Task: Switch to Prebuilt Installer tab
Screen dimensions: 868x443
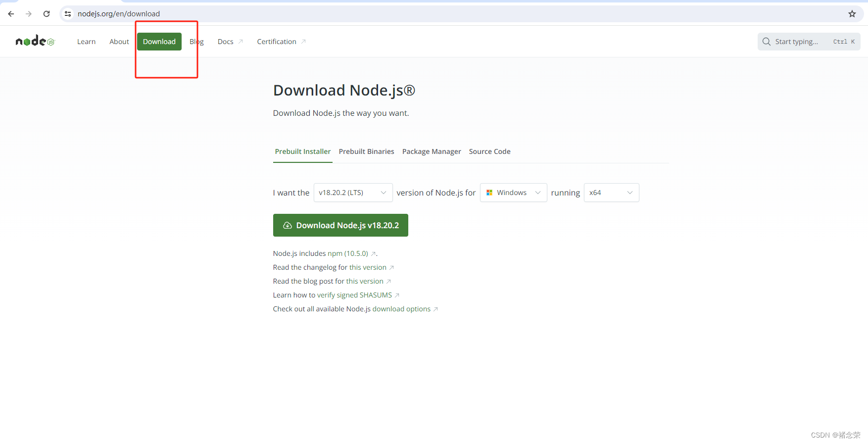Action: [303, 151]
